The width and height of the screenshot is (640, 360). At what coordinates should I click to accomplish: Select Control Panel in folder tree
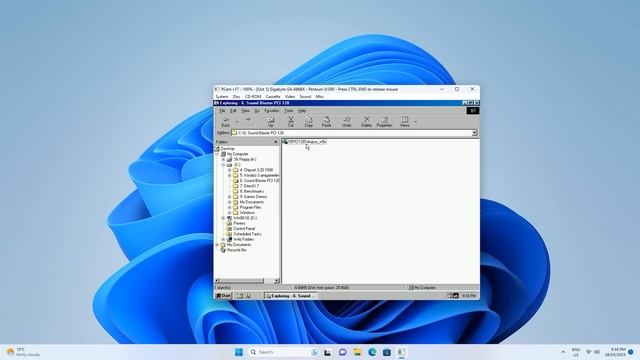(x=244, y=229)
